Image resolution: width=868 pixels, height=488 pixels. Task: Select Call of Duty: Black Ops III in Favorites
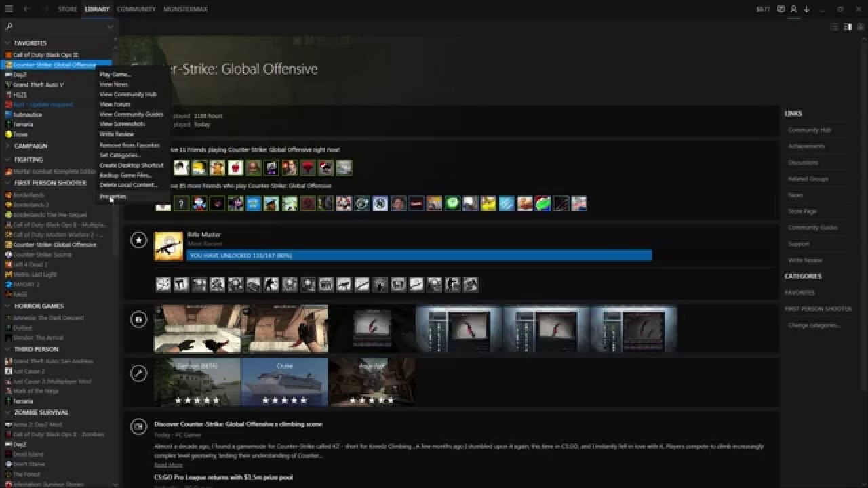[45, 55]
